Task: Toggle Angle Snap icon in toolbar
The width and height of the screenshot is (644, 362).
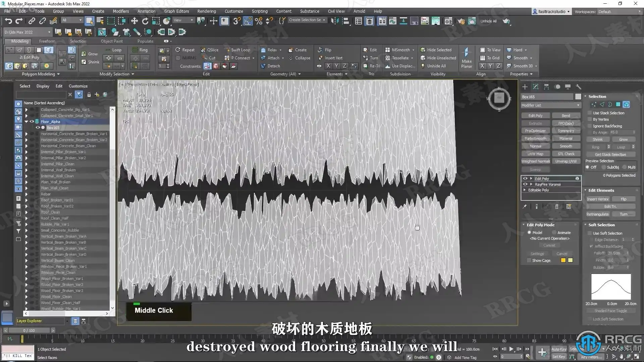Action: [248, 21]
